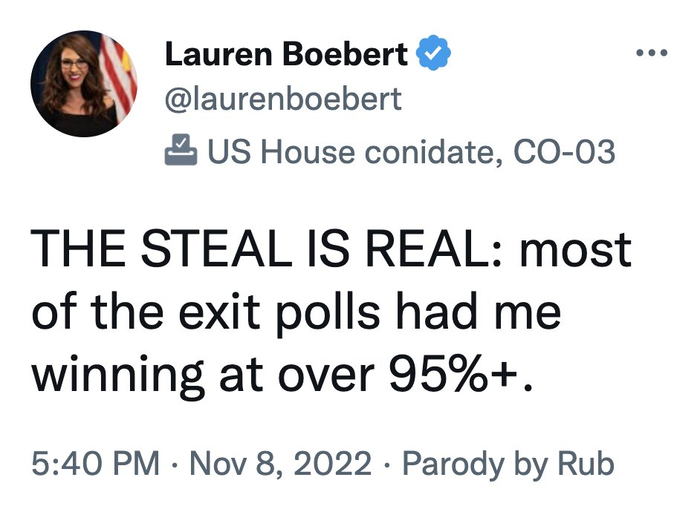This screenshot has height=509, width=700.
Task: Click the blue verified checkmark badge
Action: pos(427,54)
